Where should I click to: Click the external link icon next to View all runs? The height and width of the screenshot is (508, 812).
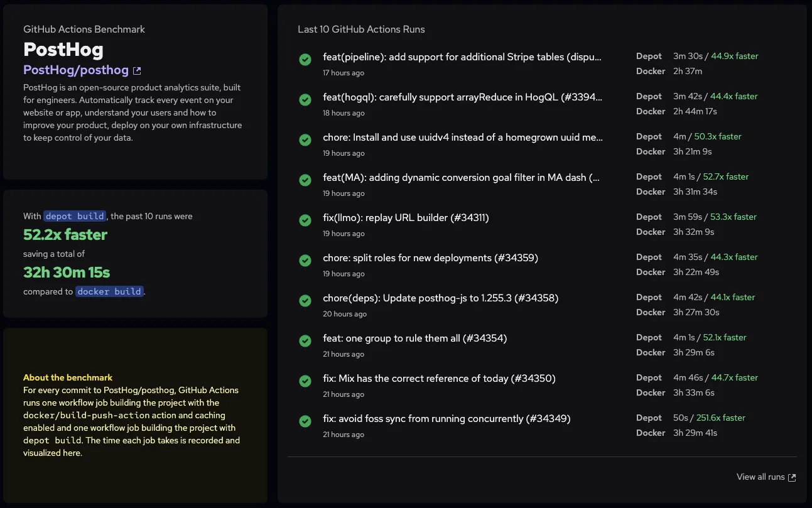792,477
